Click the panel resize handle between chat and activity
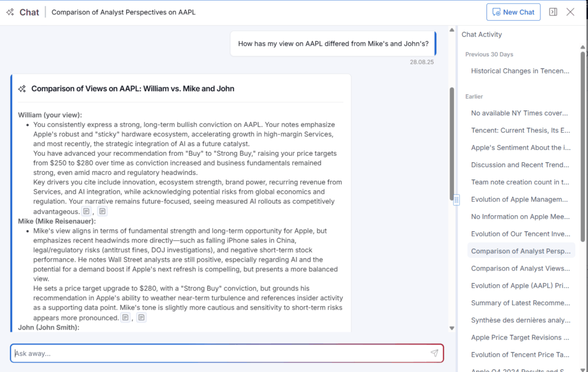The image size is (588, 372). [x=457, y=200]
